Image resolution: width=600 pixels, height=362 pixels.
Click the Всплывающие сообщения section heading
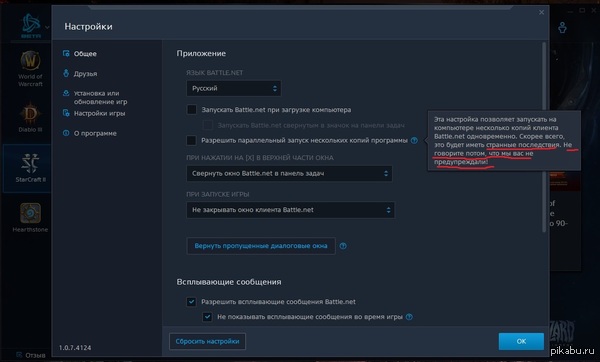point(229,282)
